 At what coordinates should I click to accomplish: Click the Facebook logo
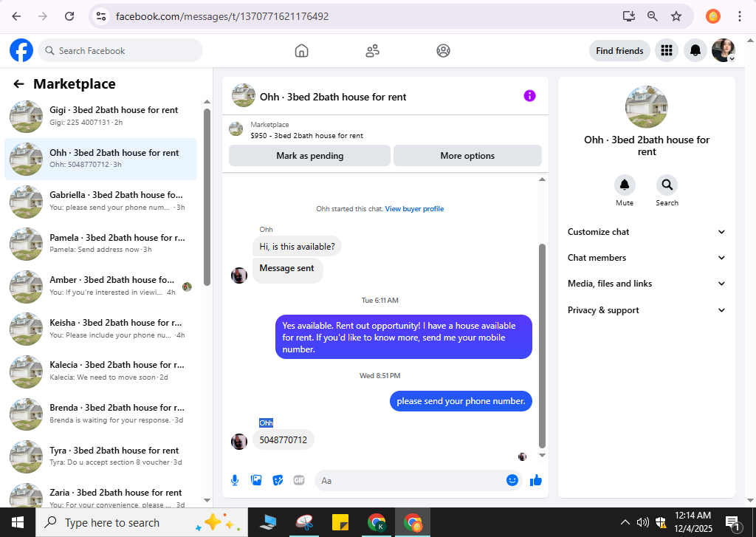(21, 50)
